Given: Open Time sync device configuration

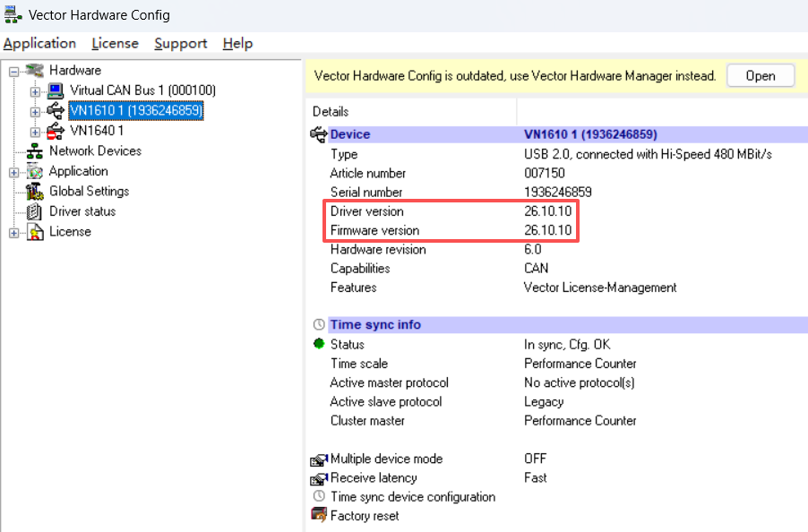Looking at the screenshot, I should coord(413,497).
